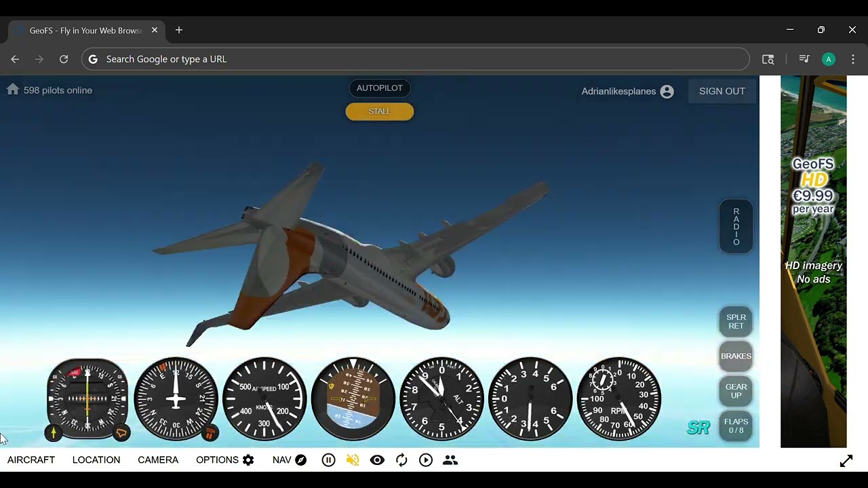The image size is (868, 488).
Task: Focus the Search Google or type a URL field
Action: tap(416, 60)
